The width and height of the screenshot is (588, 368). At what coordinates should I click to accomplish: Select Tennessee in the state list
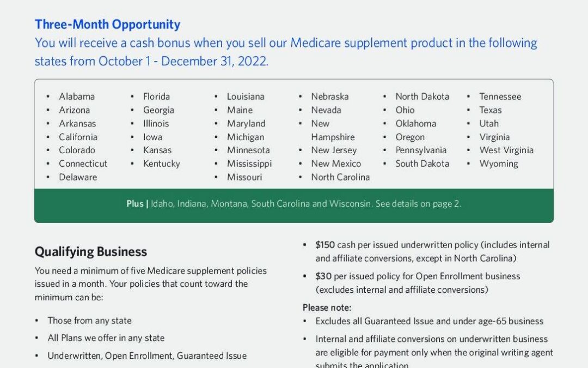500,96
